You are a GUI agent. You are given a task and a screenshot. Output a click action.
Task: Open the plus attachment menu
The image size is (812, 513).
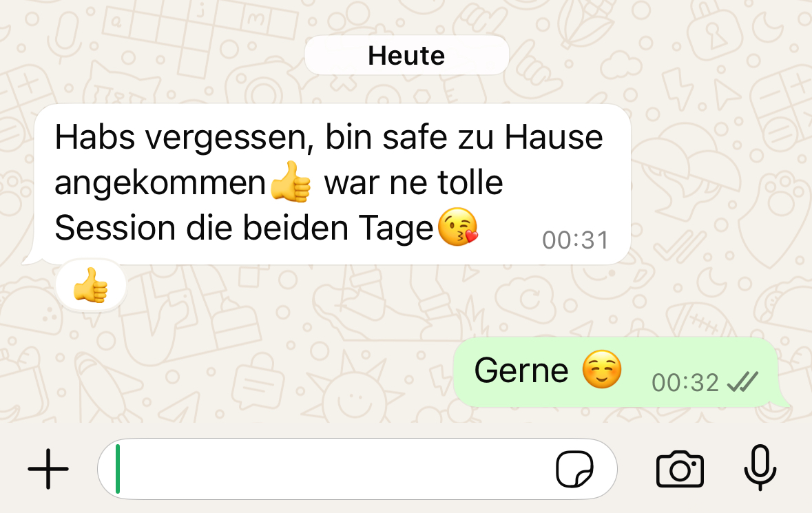tap(48, 469)
